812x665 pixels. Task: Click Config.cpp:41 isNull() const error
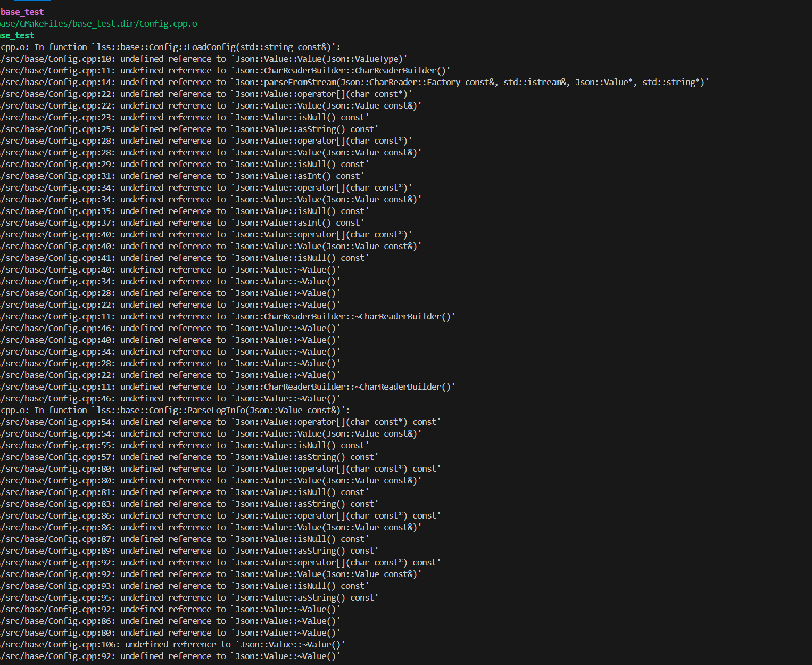pyautogui.click(x=185, y=258)
